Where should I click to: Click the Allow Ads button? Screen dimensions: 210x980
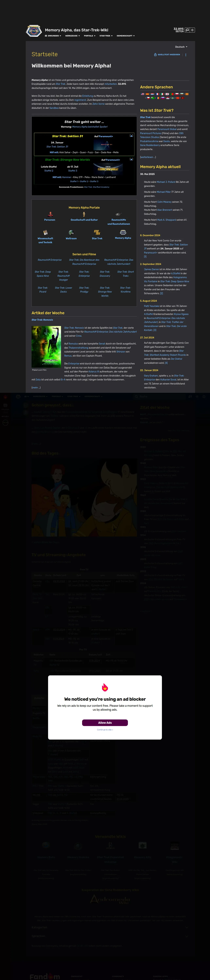pos(105,722)
